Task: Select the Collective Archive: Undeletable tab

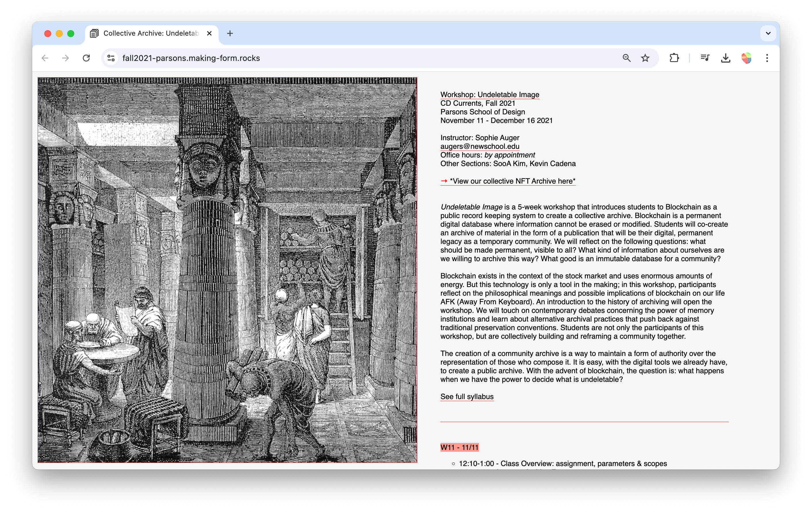Action: (152, 33)
